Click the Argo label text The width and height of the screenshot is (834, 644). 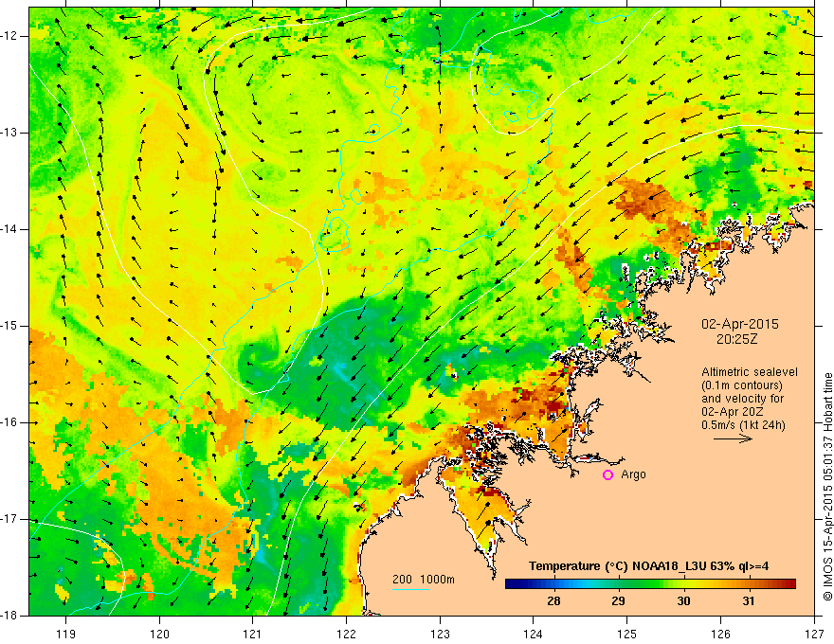[633, 475]
